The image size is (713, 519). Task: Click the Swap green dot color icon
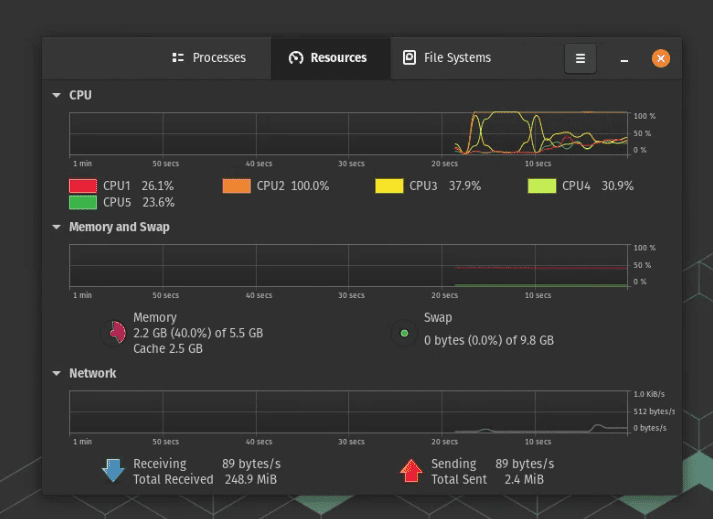404,333
